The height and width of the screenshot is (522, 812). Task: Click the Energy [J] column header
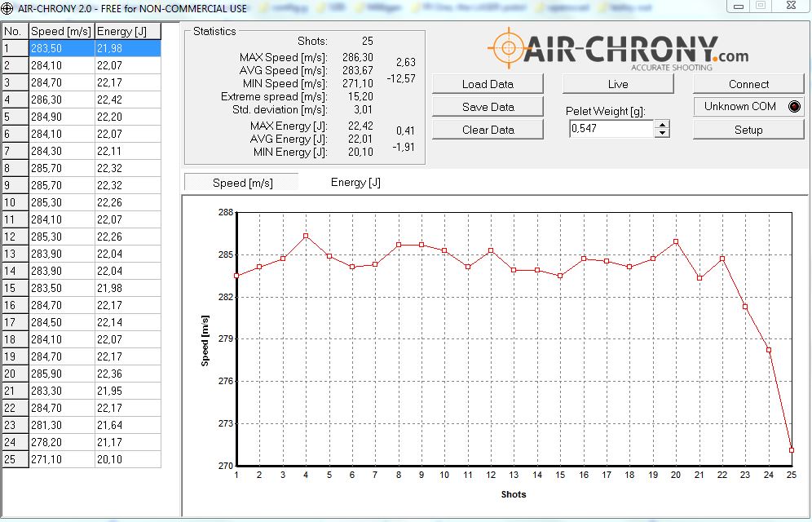click(x=128, y=31)
